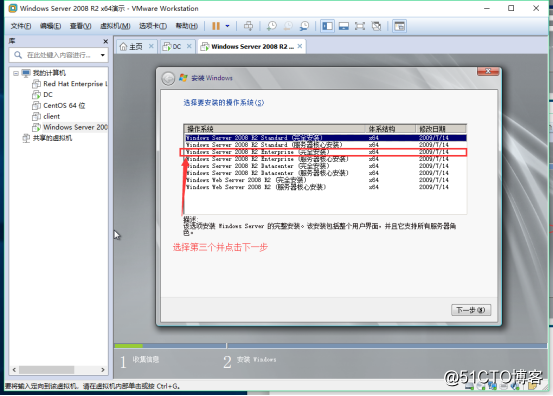Screen dimensions: 553x396
Task: Toggle the thumbnail bar view icon
Action: pos(344,26)
